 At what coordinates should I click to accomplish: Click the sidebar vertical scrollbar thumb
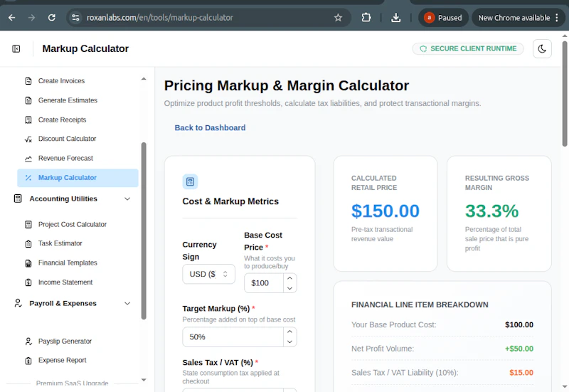[x=144, y=231]
